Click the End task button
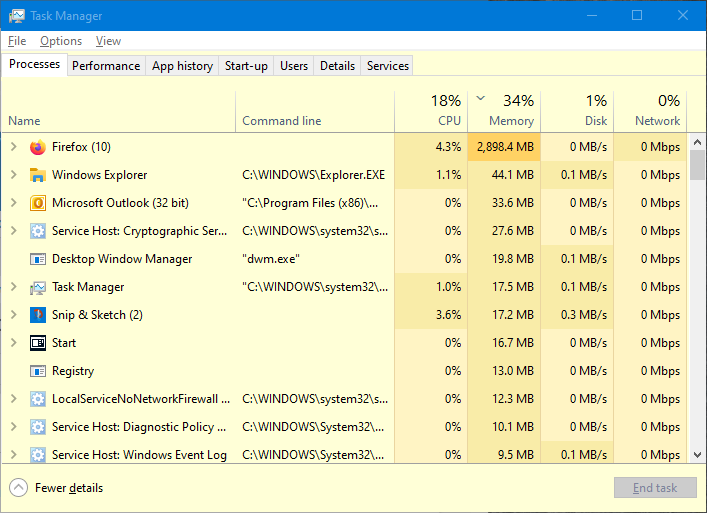Screen dimensions: 707x513 click(x=655, y=488)
